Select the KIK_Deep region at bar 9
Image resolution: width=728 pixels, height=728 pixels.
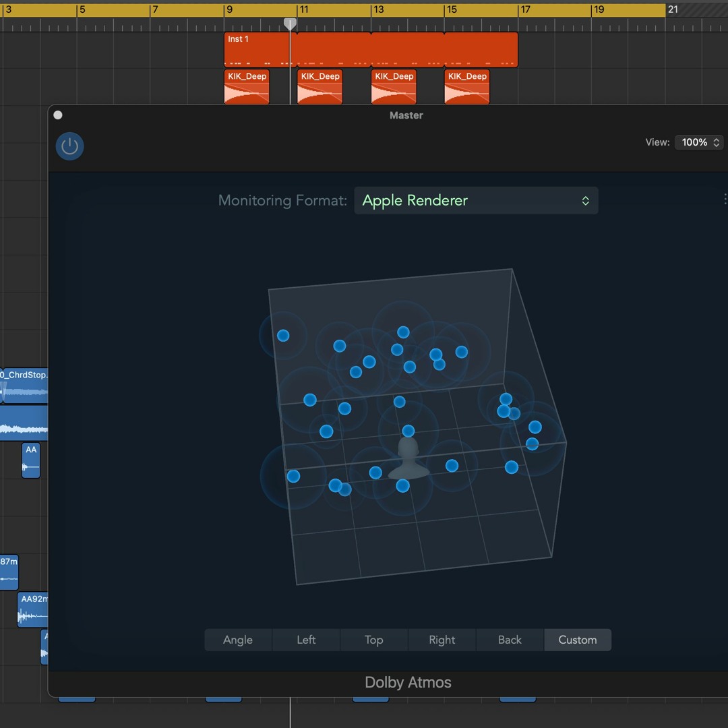(247, 87)
